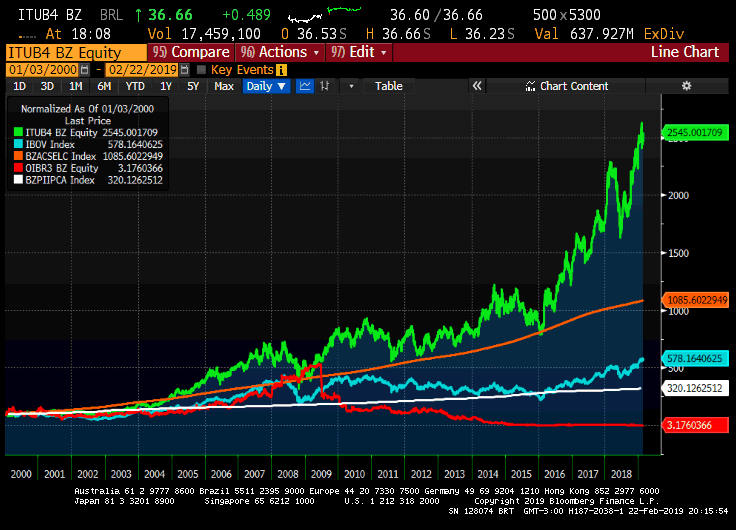This screenshot has height=530, width=736.
Task: Click the green 2545.001709 axis value tag
Action: point(695,132)
